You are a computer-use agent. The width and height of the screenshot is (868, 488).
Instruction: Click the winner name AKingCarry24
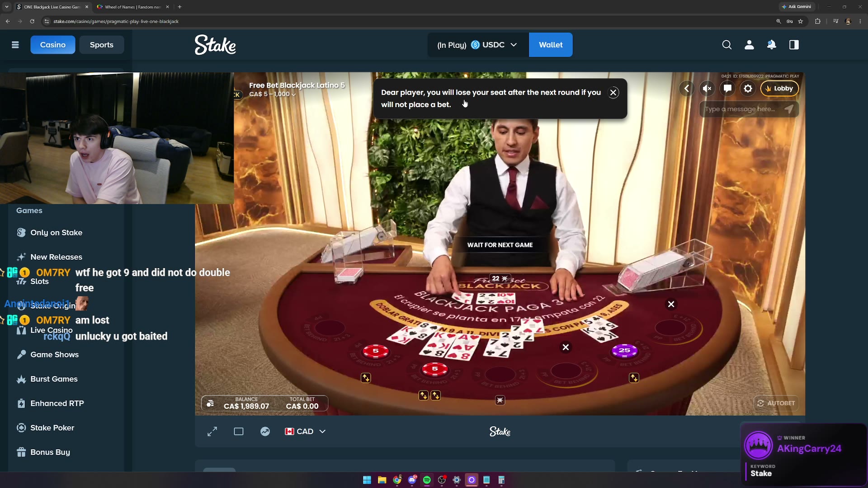click(x=809, y=449)
